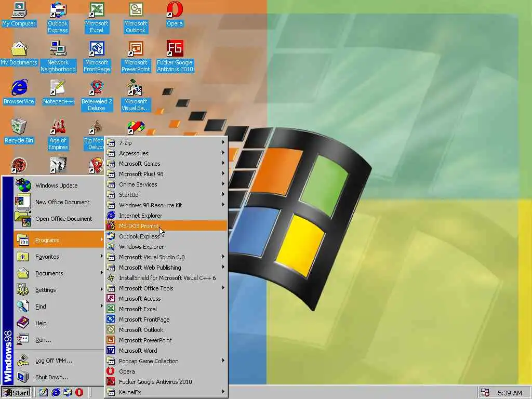Click system tray scheduler icon
The height and width of the screenshot is (399, 532).
(485, 393)
